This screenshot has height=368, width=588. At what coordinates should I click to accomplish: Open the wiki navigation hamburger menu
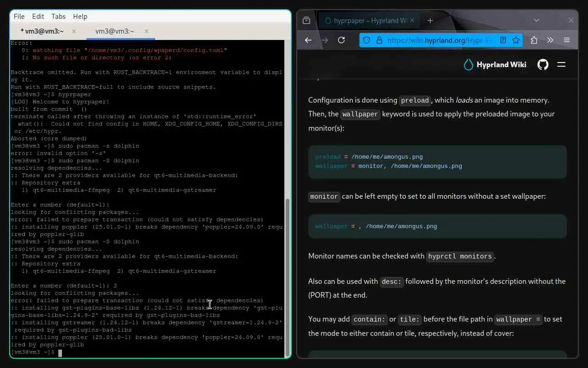click(x=561, y=64)
